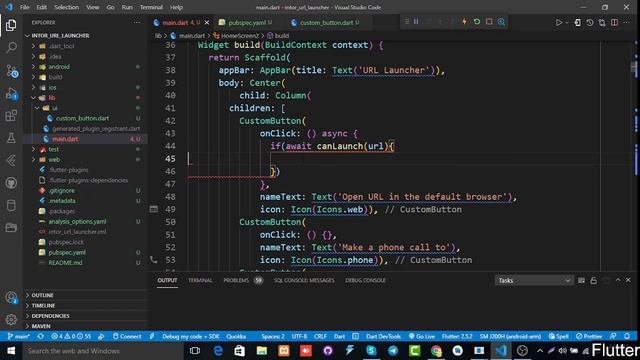Switch to the DEBUG CONSOLE tab
640x360 pixels.
coord(365,280)
